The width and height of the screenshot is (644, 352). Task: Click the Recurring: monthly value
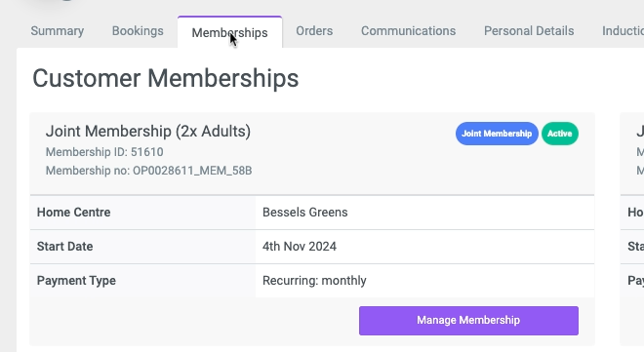tap(314, 281)
